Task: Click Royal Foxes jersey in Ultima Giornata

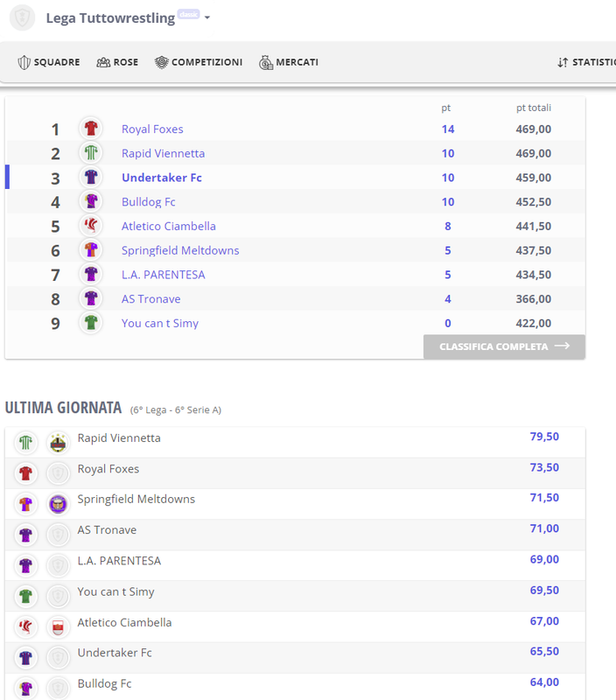Action: [x=26, y=473]
